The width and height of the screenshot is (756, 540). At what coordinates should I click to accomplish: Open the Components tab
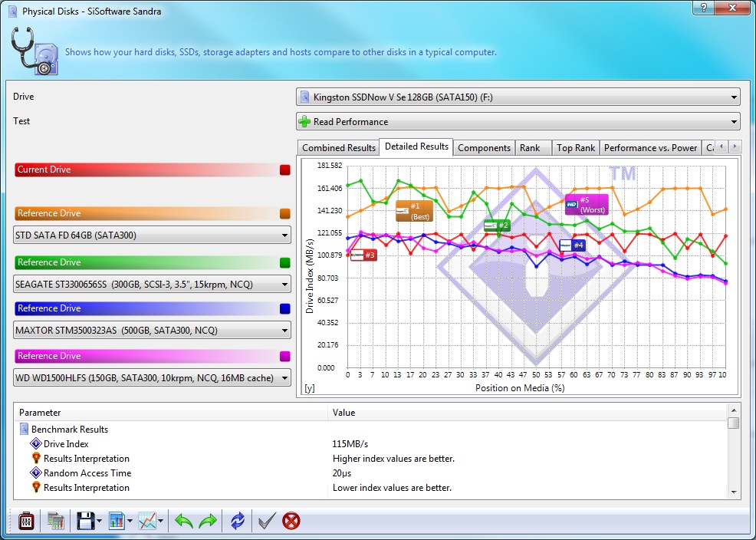click(x=484, y=147)
